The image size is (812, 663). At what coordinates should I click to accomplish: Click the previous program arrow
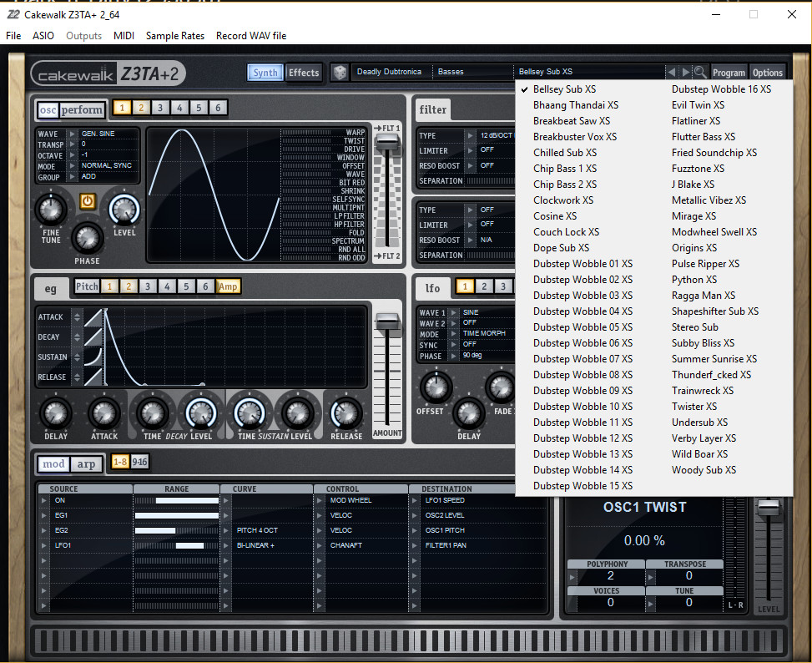[673, 72]
